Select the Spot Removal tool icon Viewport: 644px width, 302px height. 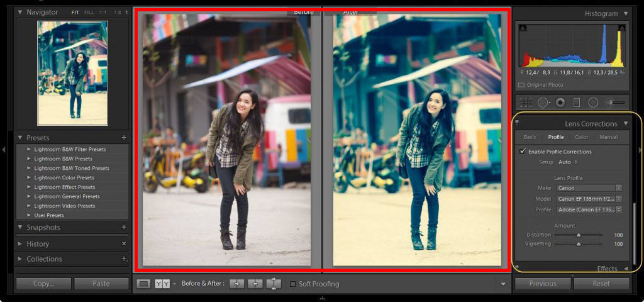coord(543,103)
